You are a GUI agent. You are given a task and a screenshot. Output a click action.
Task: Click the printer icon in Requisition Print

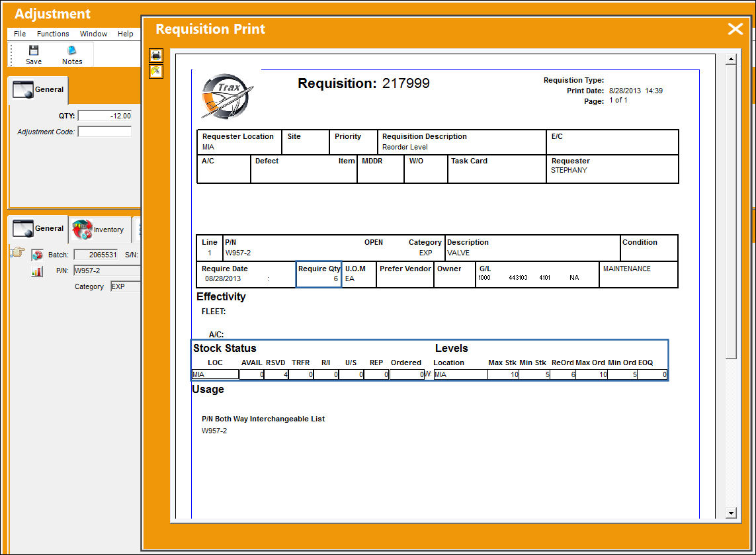click(155, 56)
